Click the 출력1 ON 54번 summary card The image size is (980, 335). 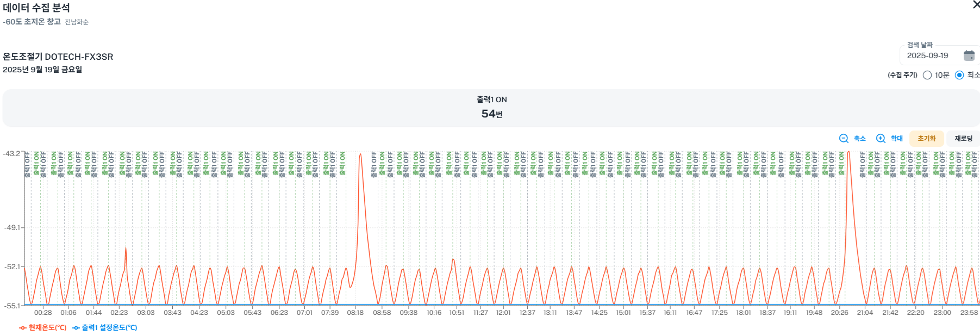tap(491, 108)
